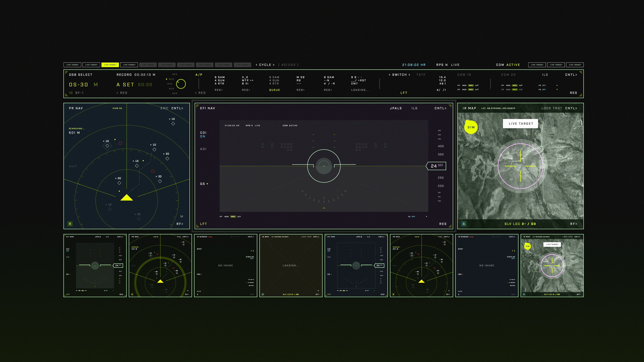Toggle the highlighted RES mode under COM 10
644x362 pixels.
pos(471,85)
